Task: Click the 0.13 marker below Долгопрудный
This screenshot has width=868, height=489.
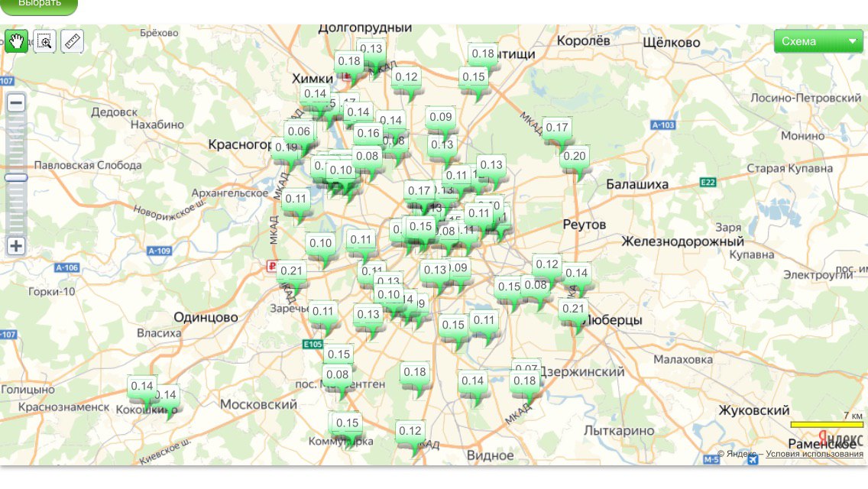Action: tap(371, 49)
